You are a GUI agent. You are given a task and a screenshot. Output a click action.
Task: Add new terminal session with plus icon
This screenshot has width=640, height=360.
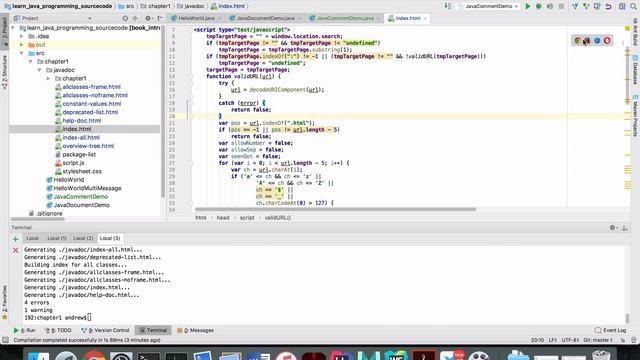click(x=16, y=239)
